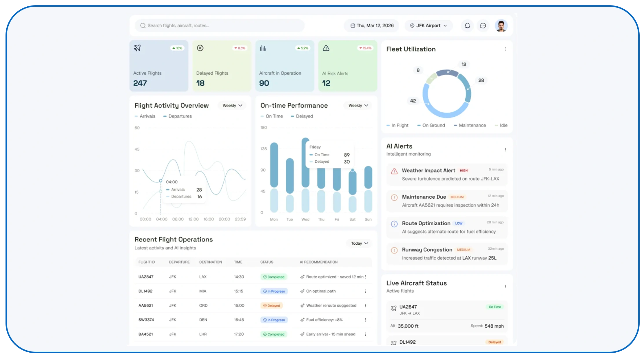Click the AI Risk Alerts warning icon
The width and height of the screenshot is (644, 359).
click(x=326, y=48)
